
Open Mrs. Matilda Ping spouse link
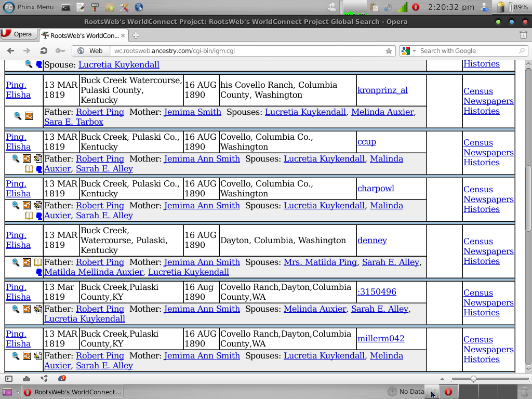tap(320, 262)
